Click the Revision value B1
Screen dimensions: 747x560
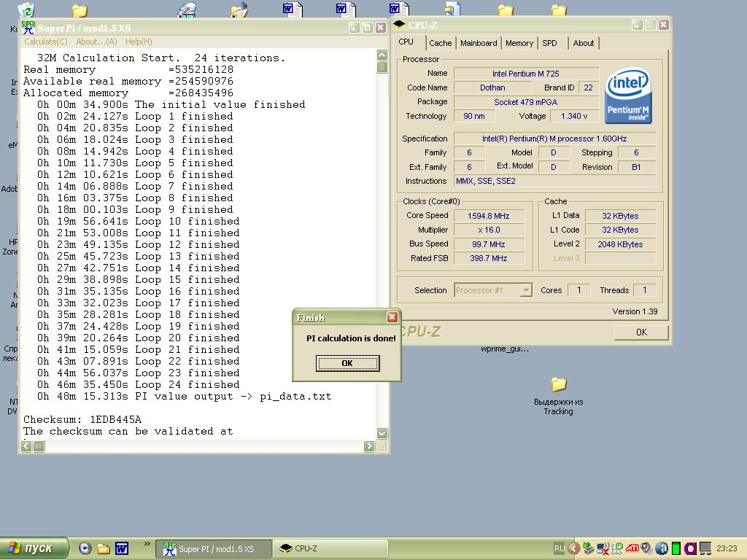pos(636,167)
